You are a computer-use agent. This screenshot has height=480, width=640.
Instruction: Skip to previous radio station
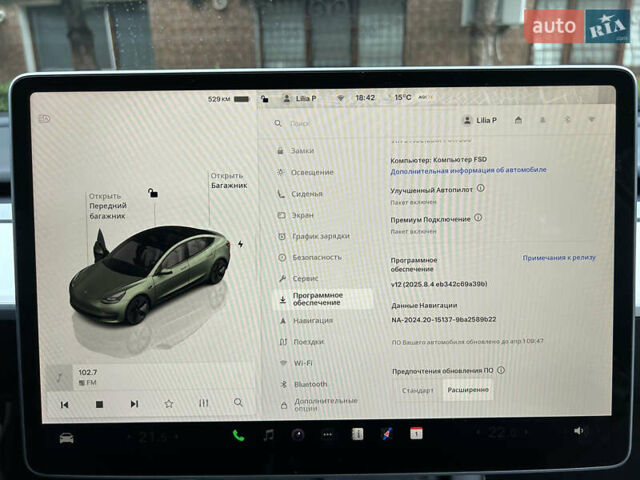click(x=64, y=404)
